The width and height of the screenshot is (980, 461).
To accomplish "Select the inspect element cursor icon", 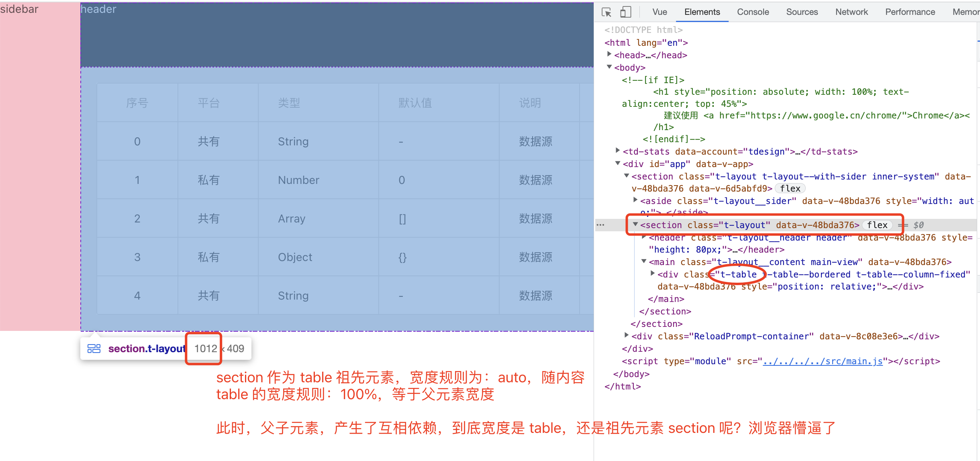I will pyautogui.click(x=606, y=12).
